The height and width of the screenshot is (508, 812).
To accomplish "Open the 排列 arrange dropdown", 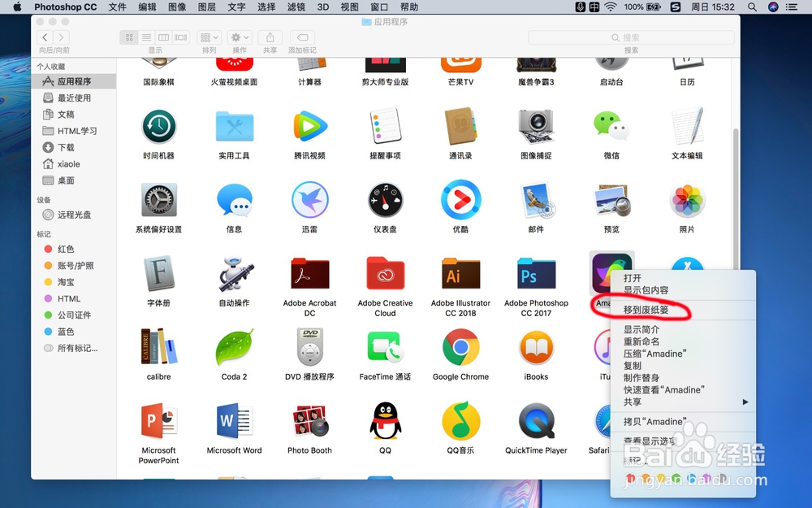I will tap(209, 37).
